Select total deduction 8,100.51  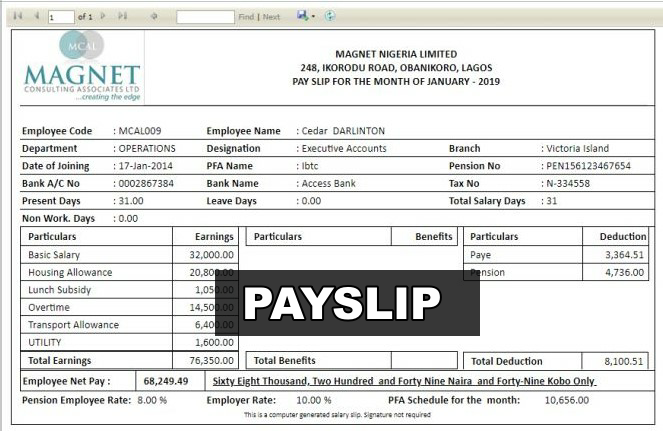(624, 362)
